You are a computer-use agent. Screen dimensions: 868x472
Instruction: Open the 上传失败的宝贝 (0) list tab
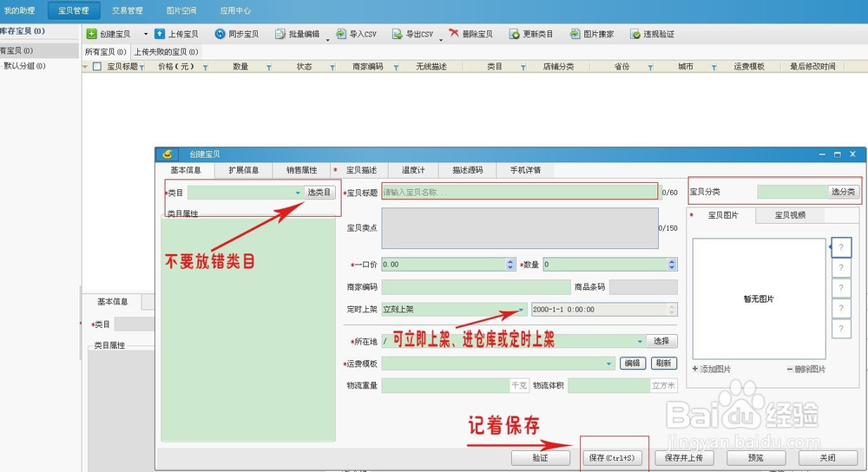point(166,51)
